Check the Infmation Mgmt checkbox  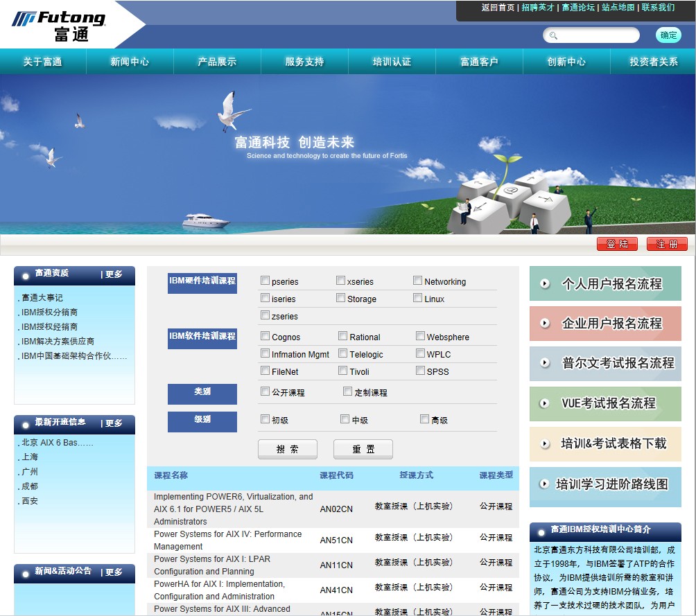[265, 353]
